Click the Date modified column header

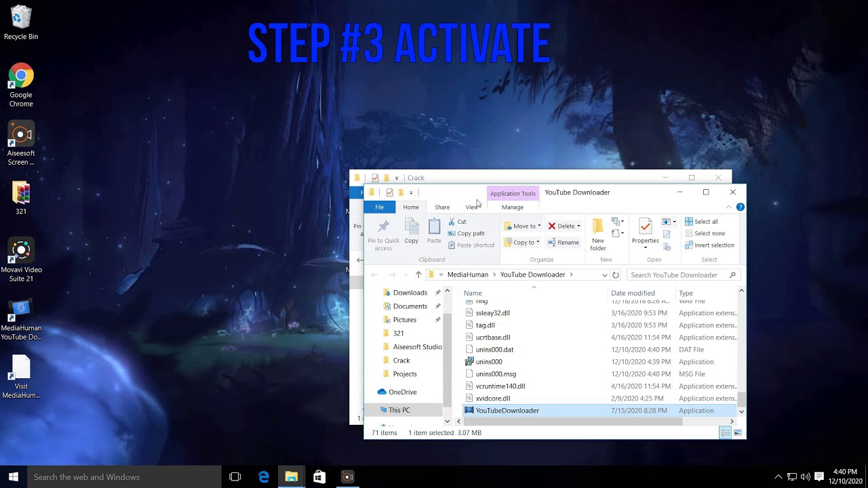click(x=633, y=293)
